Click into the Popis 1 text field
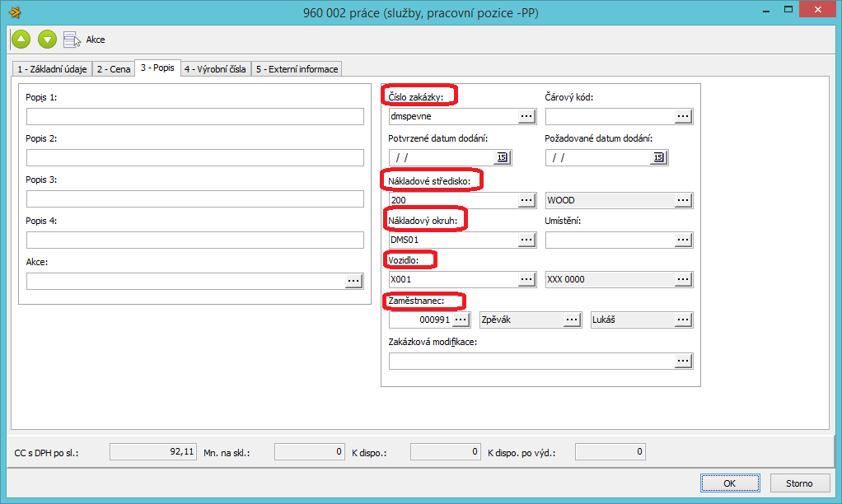This screenshot has width=842, height=504. (194, 116)
